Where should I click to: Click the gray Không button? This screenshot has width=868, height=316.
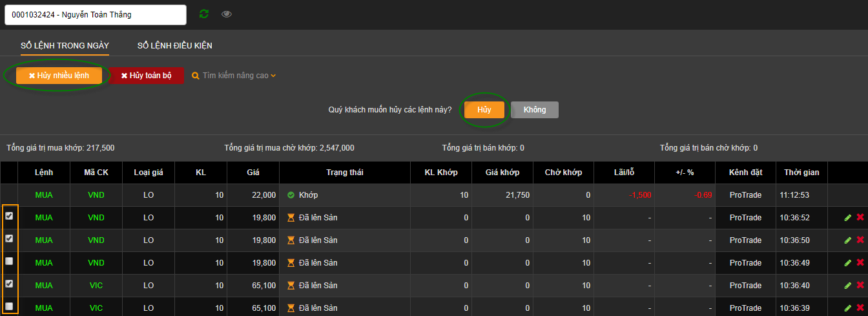(x=535, y=110)
